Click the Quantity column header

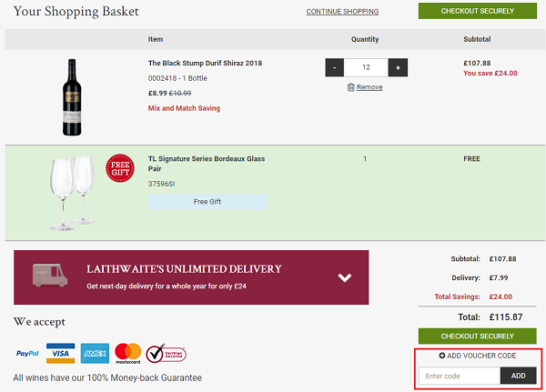pyautogui.click(x=365, y=39)
